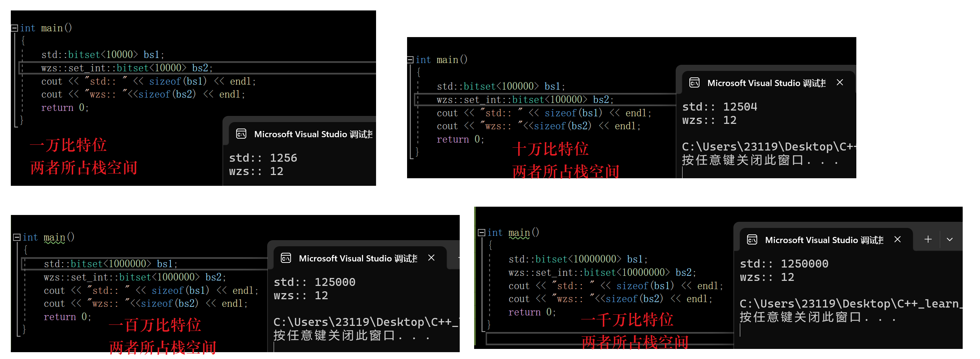
Task: Click console icon on the tab above std:: 1250000
Action: click(752, 240)
